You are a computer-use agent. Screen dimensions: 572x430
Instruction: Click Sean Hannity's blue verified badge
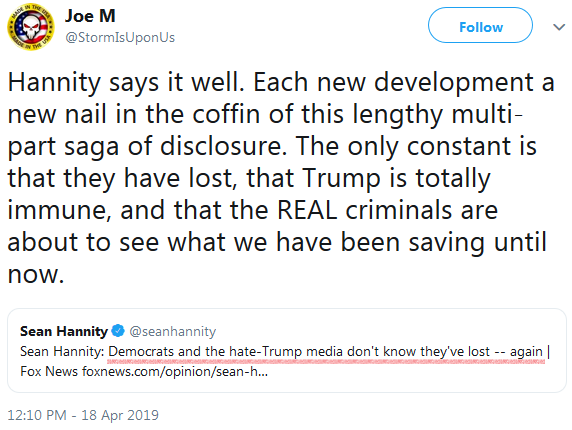point(118,331)
